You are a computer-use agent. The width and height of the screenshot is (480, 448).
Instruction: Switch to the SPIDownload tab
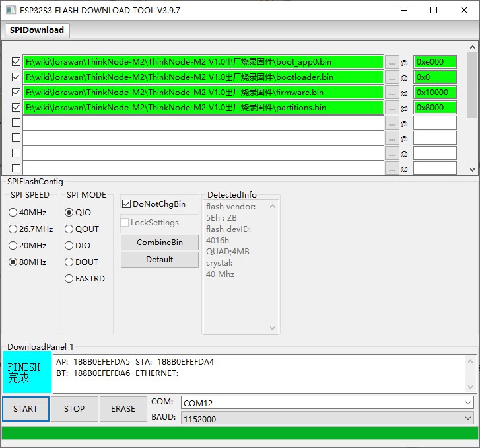click(37, 30)
